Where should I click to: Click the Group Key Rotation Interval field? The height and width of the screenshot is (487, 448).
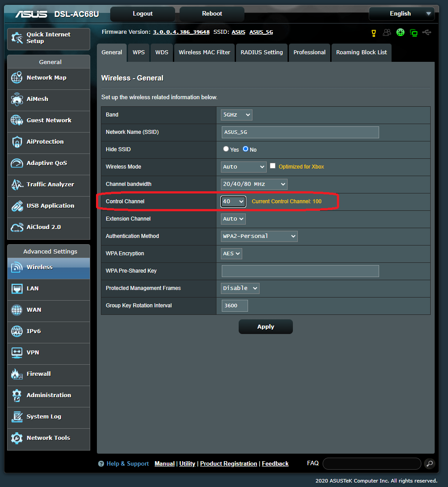coord(235,306)
